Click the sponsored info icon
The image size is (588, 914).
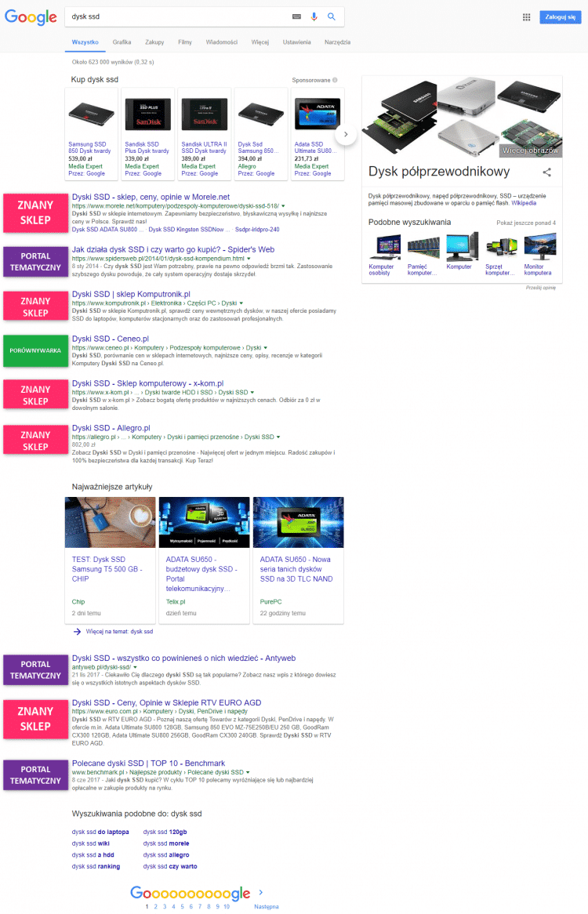(335, 81)
